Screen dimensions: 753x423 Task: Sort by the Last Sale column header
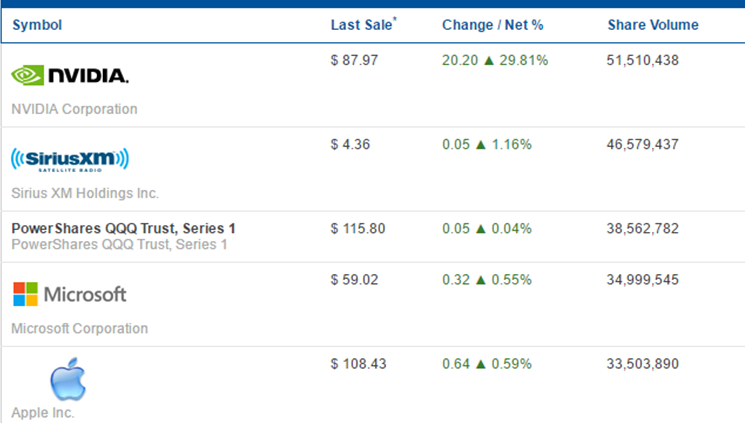(x=364, y=24)
